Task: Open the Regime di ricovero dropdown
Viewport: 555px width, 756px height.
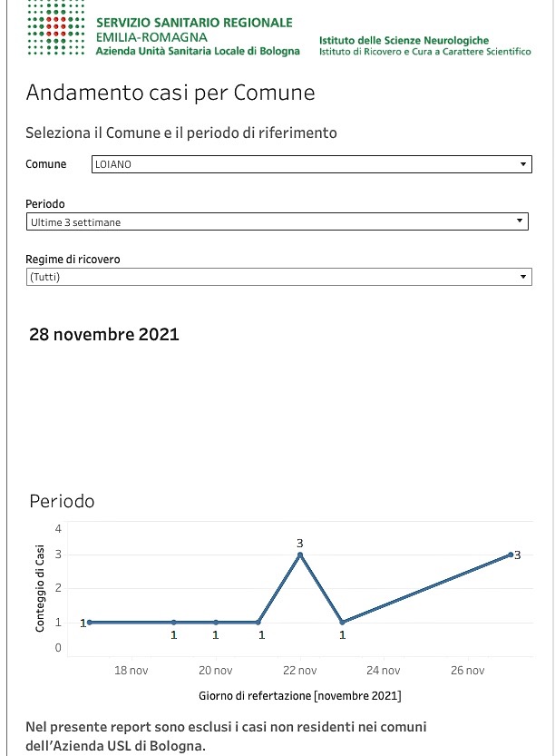Action: pyautogui.click(x=279, y=277)
